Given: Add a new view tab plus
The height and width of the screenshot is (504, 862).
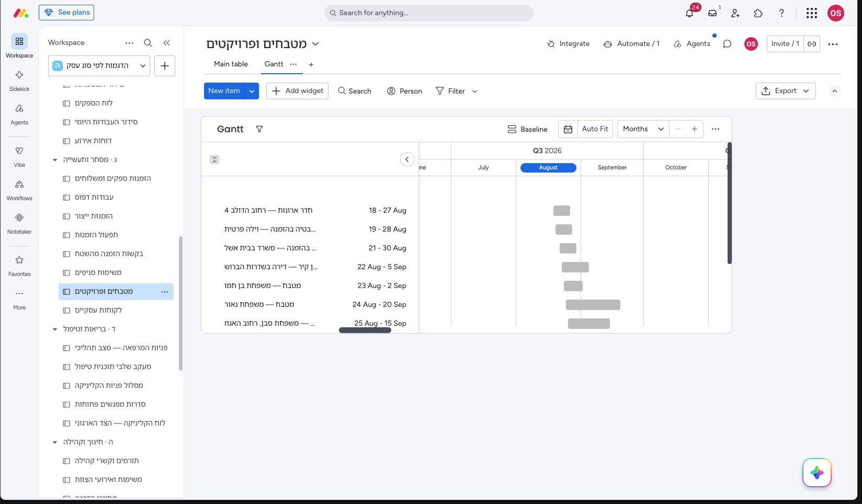Looking at the screenshot, I should pos(311,65).
